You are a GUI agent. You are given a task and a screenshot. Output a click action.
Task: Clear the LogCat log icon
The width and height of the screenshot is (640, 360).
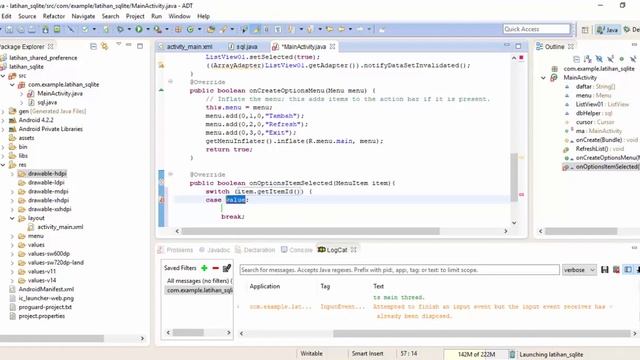pyautogui.click(x=616, y=270)
